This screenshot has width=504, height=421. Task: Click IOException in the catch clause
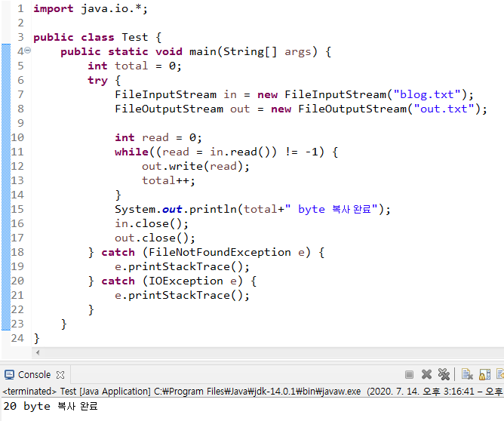pyautogui.click(x=186, y=281)
